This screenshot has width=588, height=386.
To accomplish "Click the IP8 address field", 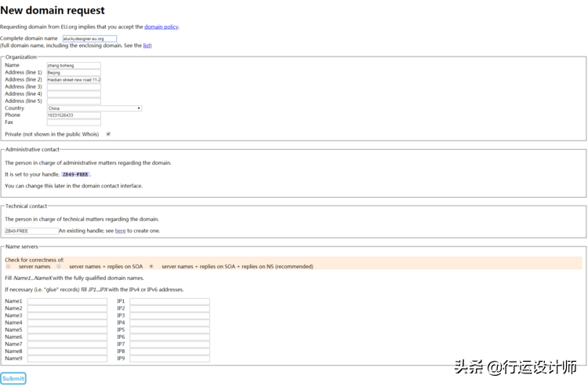I will [170, 351].
